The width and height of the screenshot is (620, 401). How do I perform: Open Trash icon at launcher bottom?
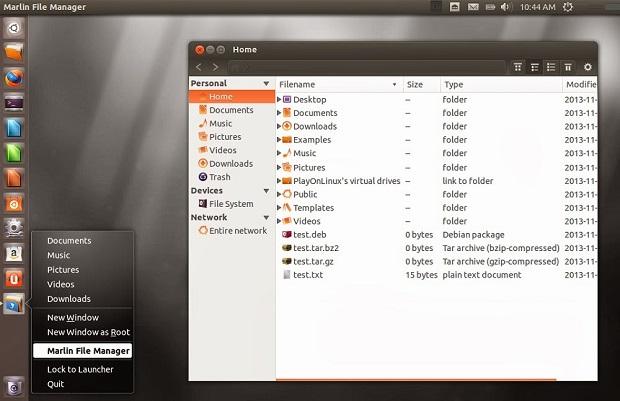14,386
